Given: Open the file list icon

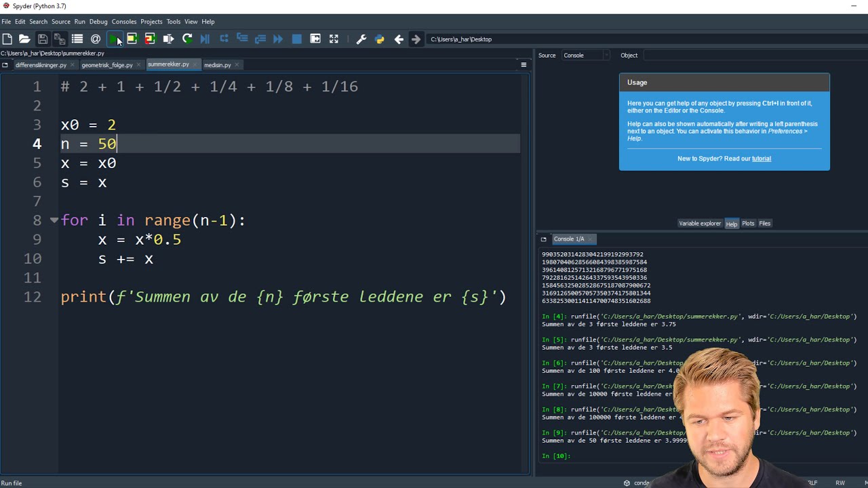Looking at the screenshot, I should tap(77, 39).
